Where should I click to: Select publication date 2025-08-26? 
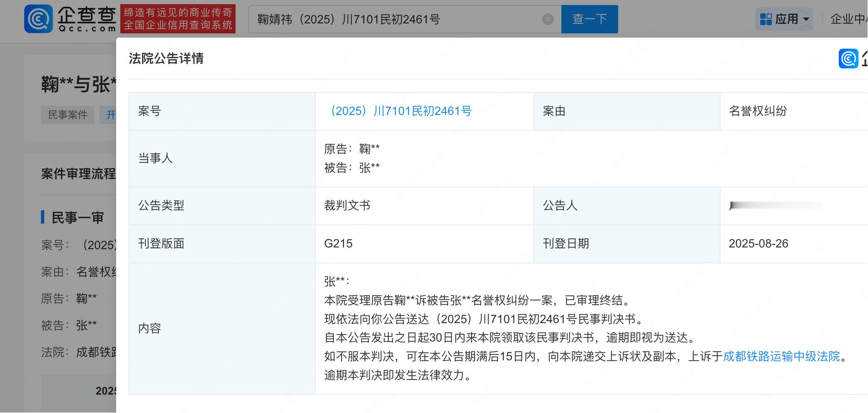tap(759, 244)
